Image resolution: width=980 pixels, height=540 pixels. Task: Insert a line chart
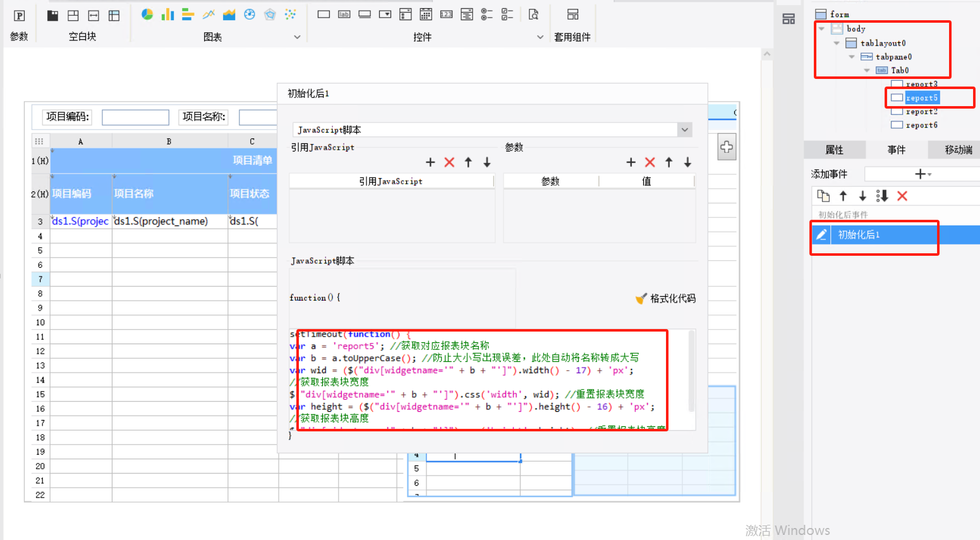coord(209,14)
